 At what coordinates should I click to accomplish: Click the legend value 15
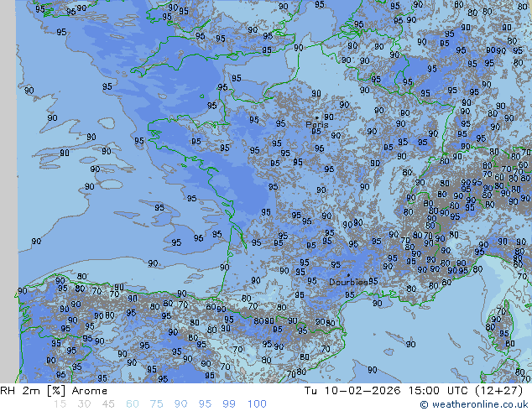click(x=60, y=404)
